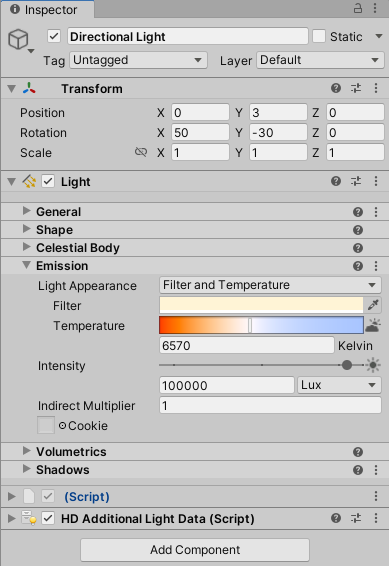
Task: Click the Position Y field
Action: click(x=278, y=113)
